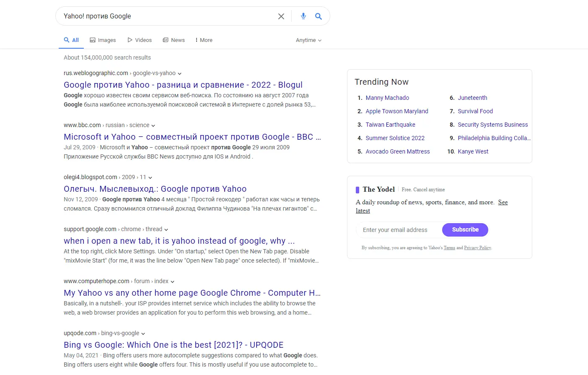Viewport: 588px width, 375px height.
Task: Click the olegi4.blogspot.com result URL
Action: tap(105, 177)
